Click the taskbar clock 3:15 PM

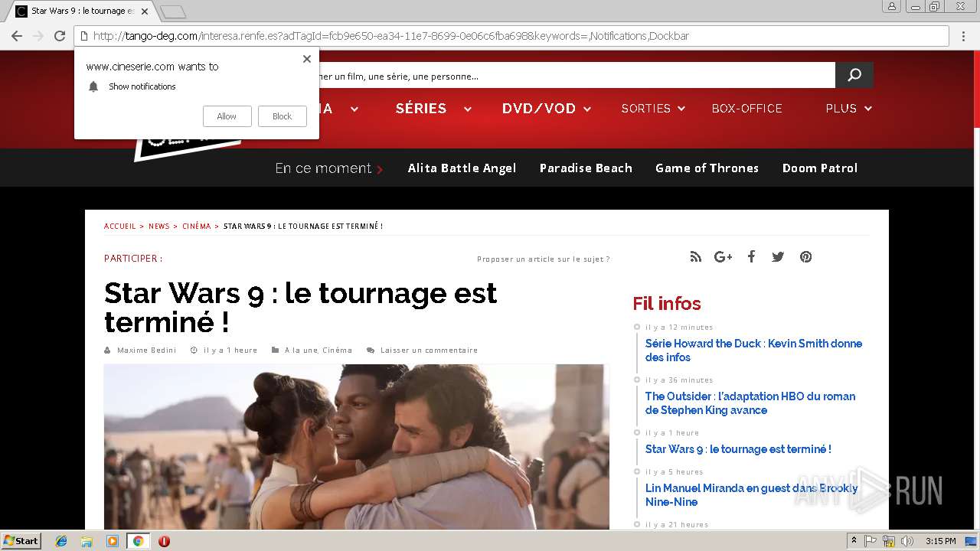940,541
